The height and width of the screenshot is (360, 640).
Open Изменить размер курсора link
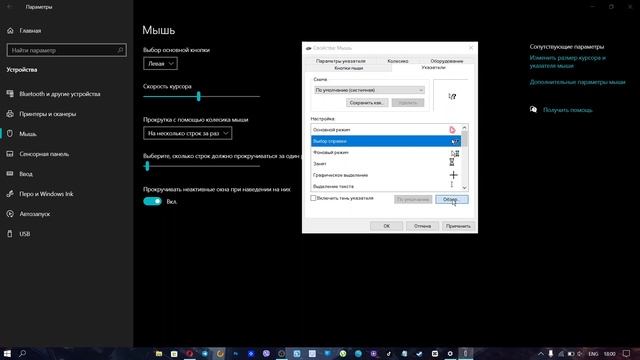point(567,62)
